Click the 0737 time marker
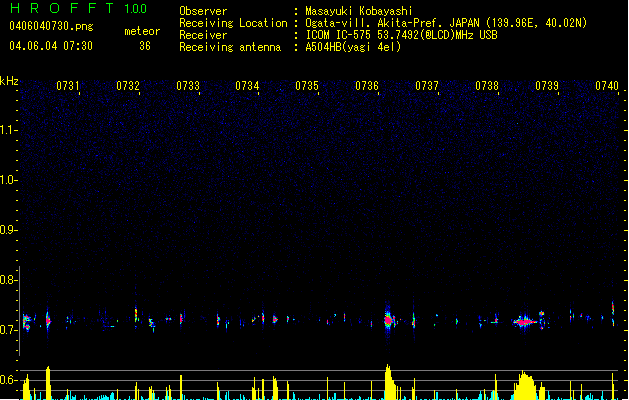 point(427,86)
